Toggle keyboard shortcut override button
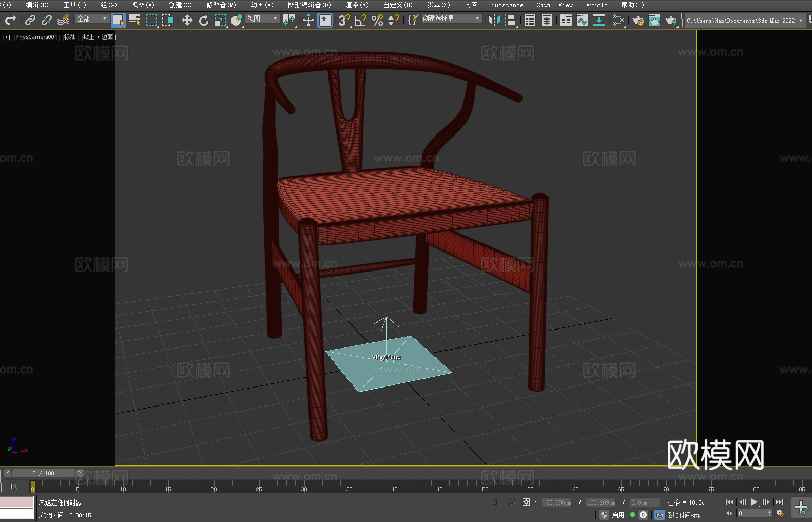Image resolution: width=812 pixels, height=522 pixels. [x=325, y=20]
